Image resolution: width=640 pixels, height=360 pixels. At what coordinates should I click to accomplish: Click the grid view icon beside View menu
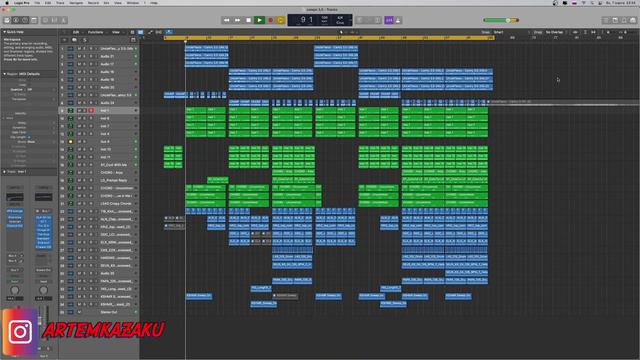point(132,32)
